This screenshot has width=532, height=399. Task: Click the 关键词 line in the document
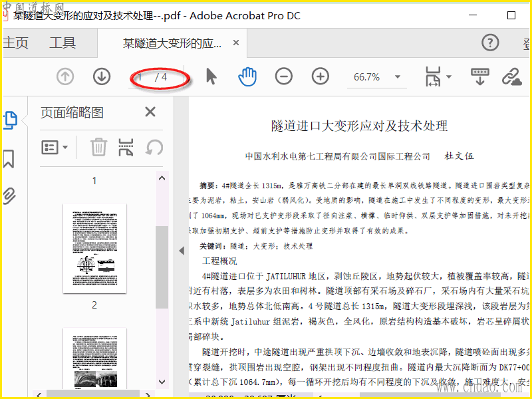coord(256,246)
